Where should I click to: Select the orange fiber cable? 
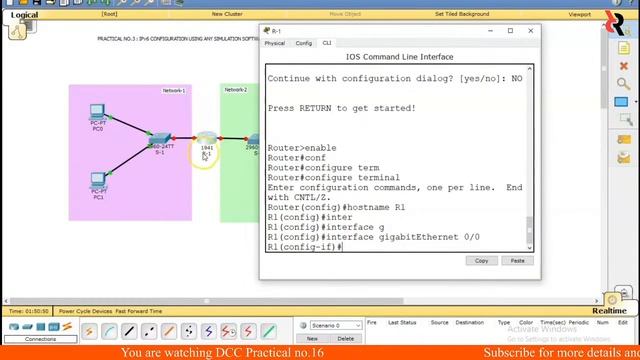[x=169, y=331]
